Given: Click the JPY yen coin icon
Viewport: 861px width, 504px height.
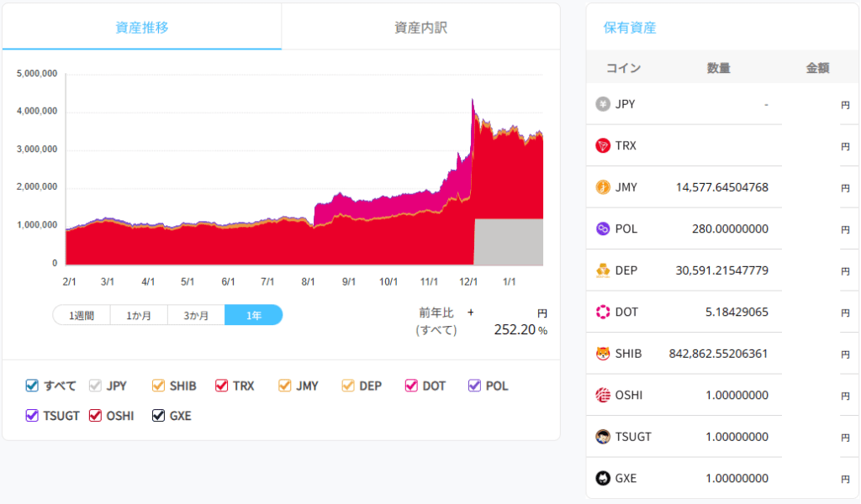Looking at the screenshot, I should pos(603,104).
